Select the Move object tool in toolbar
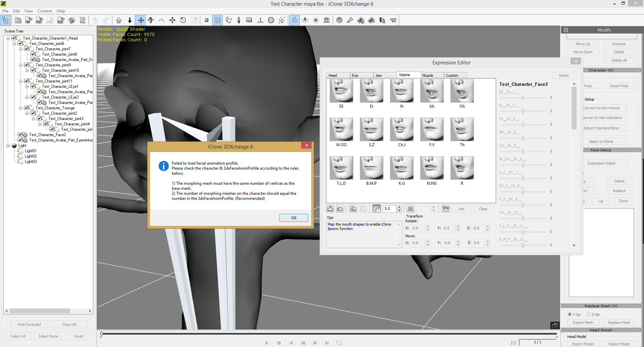Image resolution: width=644 pixels, height=347 pixels. (x=141, y=20)
